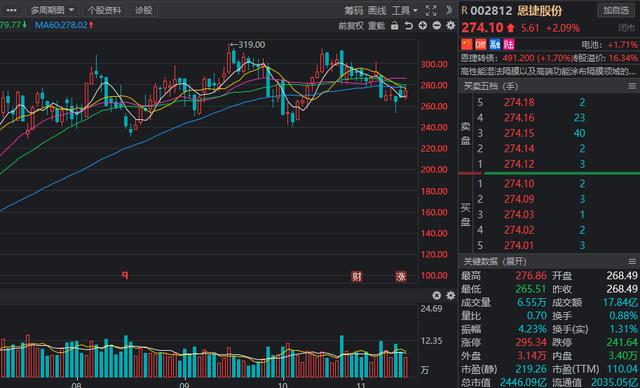Click the 300.00 price axis label
Viewport: 640px width, 388px height.
click(x=434, y=64)
